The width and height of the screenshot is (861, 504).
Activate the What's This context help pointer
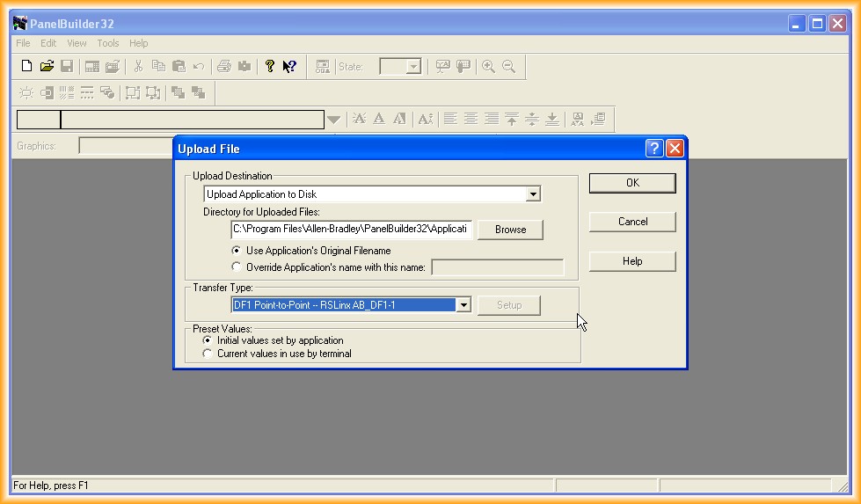point(289,66)
